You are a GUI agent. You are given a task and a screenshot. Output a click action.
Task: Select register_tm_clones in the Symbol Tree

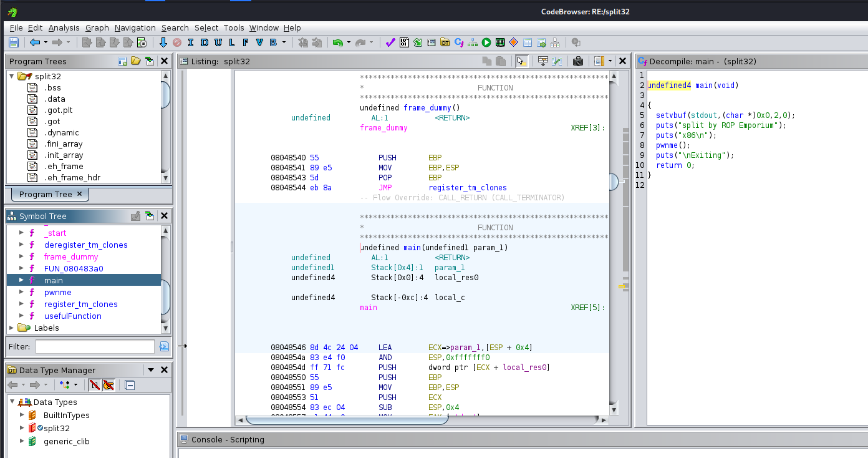click(x=80, y=305)
